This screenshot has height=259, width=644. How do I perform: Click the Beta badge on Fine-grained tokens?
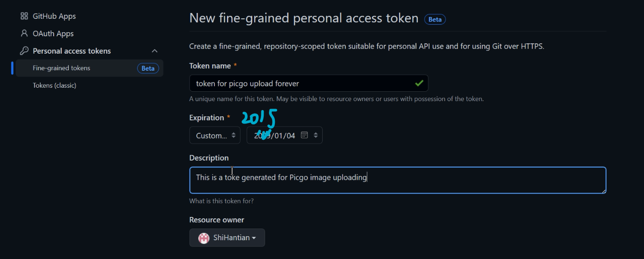[x=148, y=68]
